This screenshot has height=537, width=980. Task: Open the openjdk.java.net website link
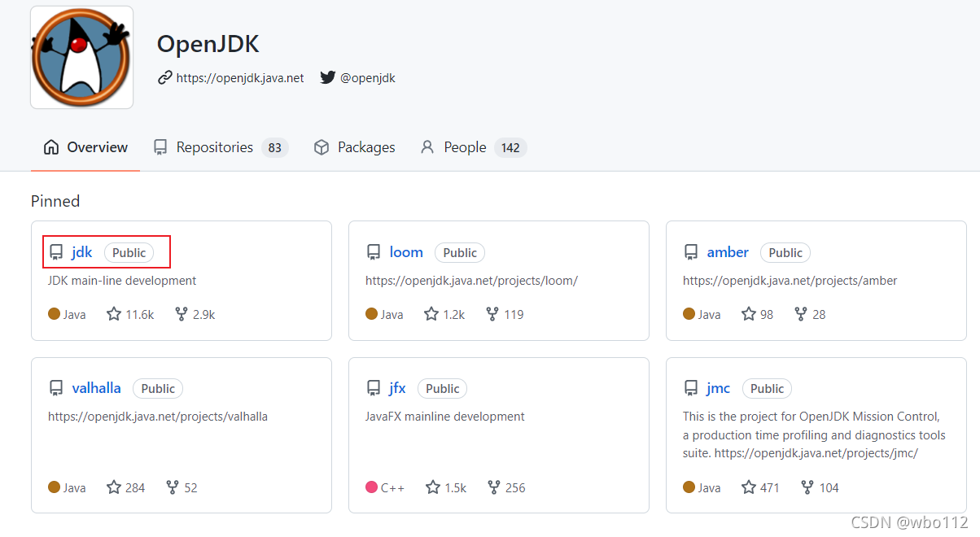(240, 78)
